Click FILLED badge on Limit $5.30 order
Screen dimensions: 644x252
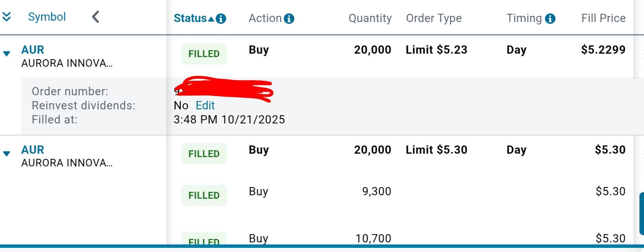(204, 154)
